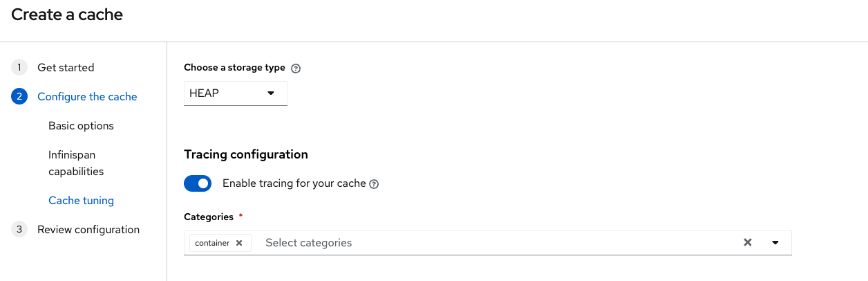Select Cache tuning sub-step

point(81,201)
